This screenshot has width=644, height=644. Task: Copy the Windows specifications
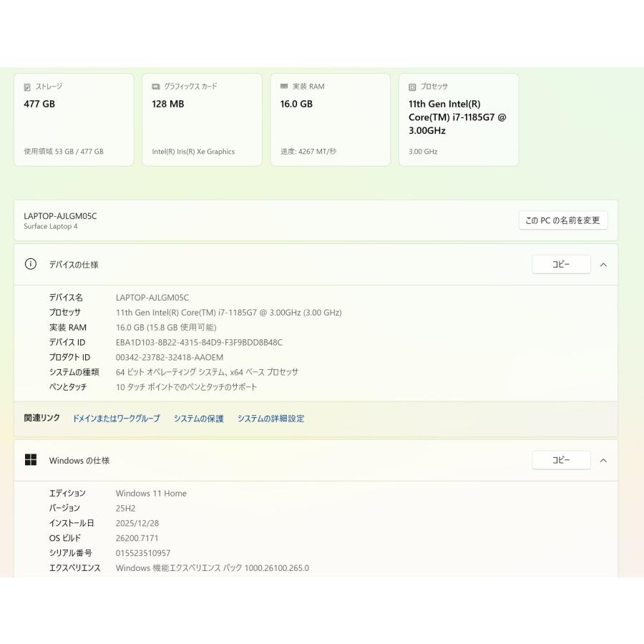point(561,460)
